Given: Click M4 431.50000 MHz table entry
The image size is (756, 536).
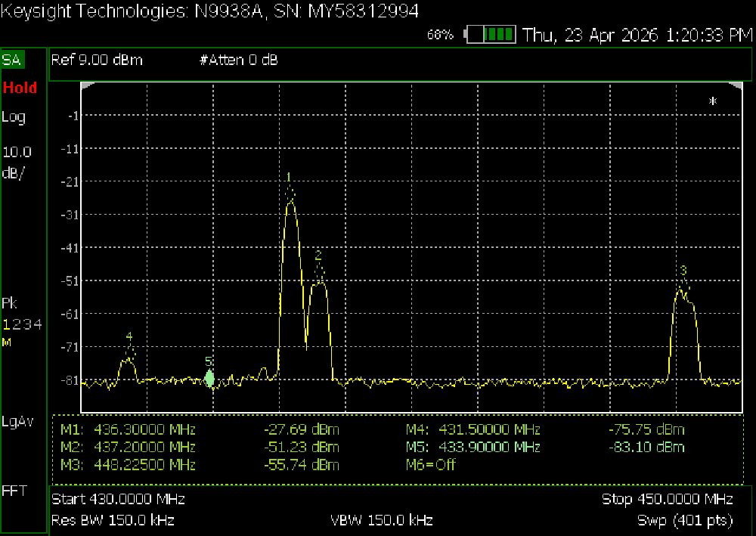Looking at the screenshot, I should (473, 429).
